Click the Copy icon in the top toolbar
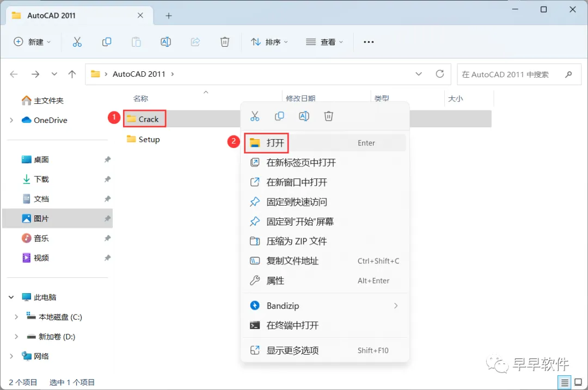Viewport: 588px width, 390px height. point(107,42)
